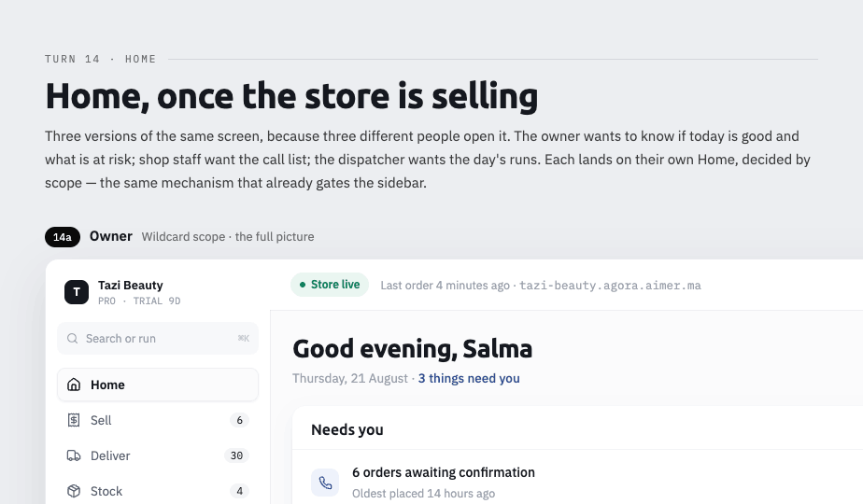Focus the 'Search or run' field

158,339
